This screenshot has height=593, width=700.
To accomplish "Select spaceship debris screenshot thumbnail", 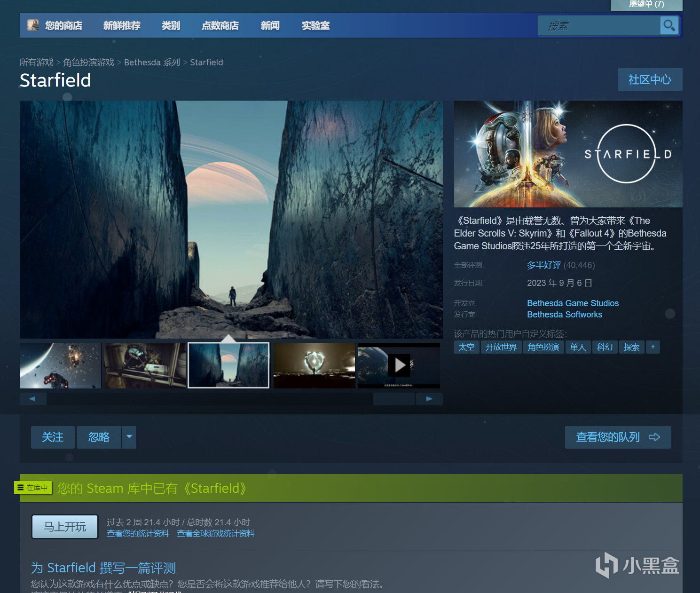I will 61,365.
